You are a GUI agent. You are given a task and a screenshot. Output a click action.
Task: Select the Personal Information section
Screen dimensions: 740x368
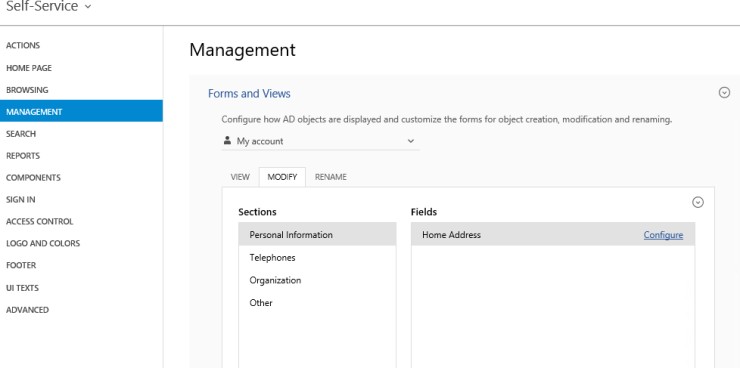[317, 234]
